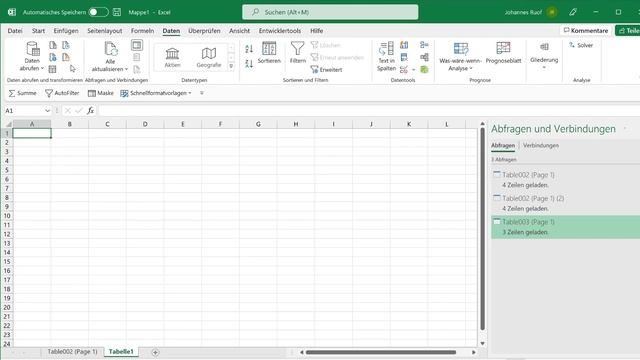Image resolution: width=640 pixels, height=360 pixels.
Task: Select the Table002 (Page 1) (2) query
Action: pos(565,203)
